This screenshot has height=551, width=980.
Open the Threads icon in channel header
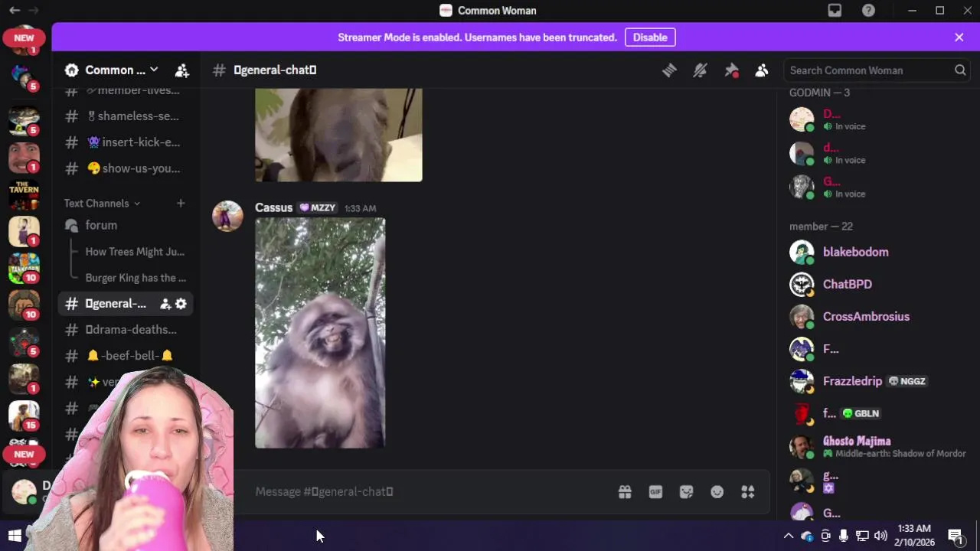point(669,70)
